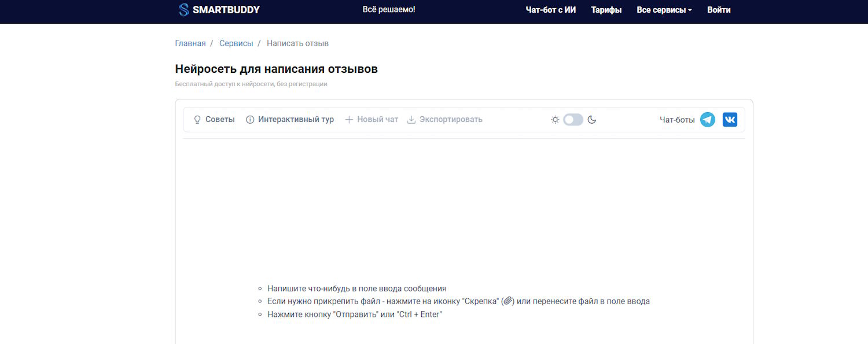
Task: Click the lightbulb icon next to Советы
Action: pyautogui.click(x=197, y=120)
